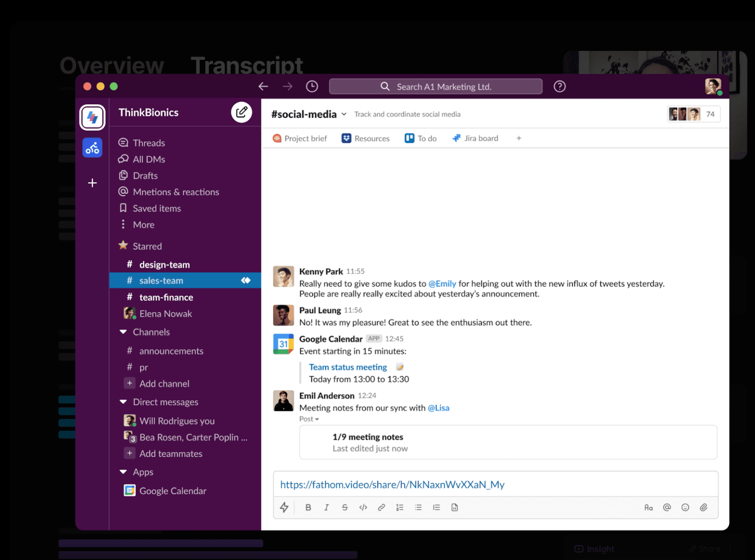Open the Resources tab

pos(366,138)
